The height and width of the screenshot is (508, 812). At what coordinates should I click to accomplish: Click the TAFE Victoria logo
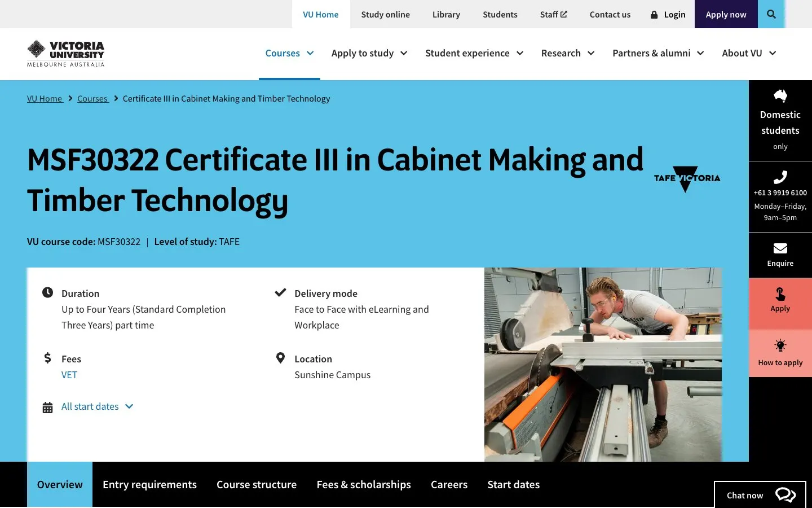pos(687,179)
